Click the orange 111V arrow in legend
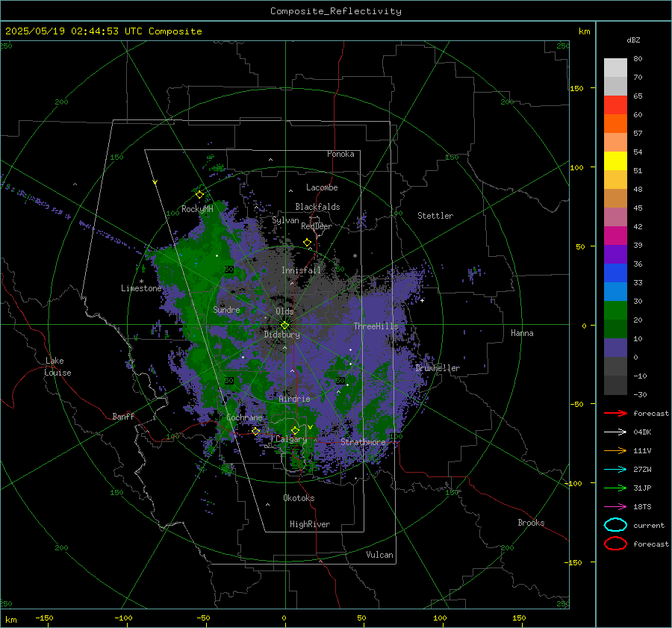The image size is (672, 628). click(615, 450)
